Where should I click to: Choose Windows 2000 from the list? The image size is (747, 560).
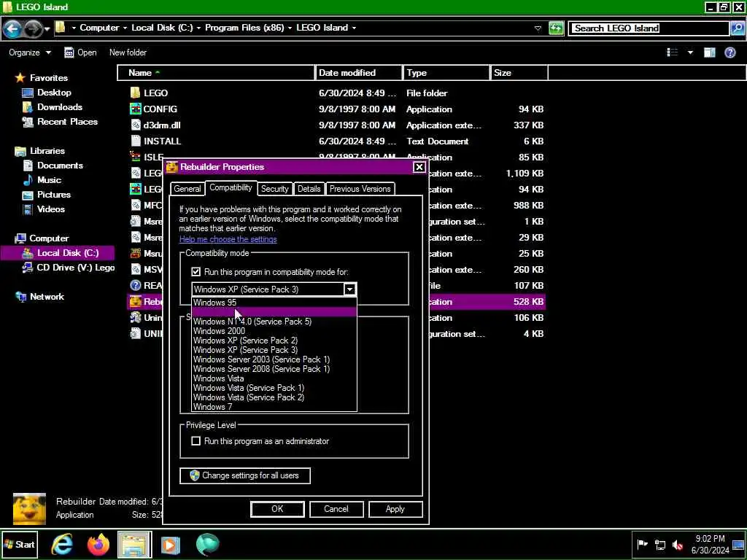click(x=274, y=331)
